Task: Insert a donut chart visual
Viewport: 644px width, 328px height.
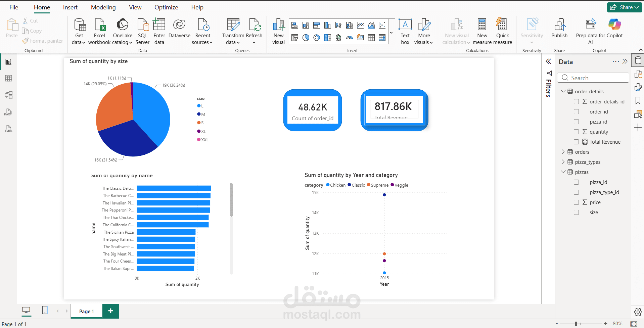Action: 317,38
